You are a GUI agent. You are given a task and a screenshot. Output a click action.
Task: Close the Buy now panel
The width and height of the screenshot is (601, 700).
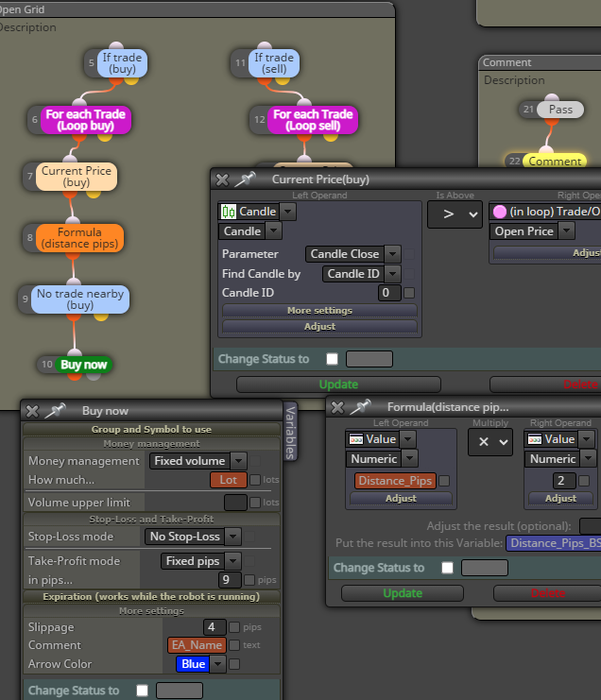32,411
